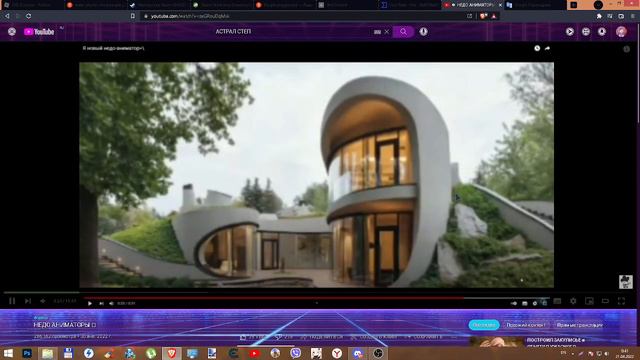Open Discord from the taskbar
Image resolution: width=640 pixels, height=360 pixels.
(358, 353)
